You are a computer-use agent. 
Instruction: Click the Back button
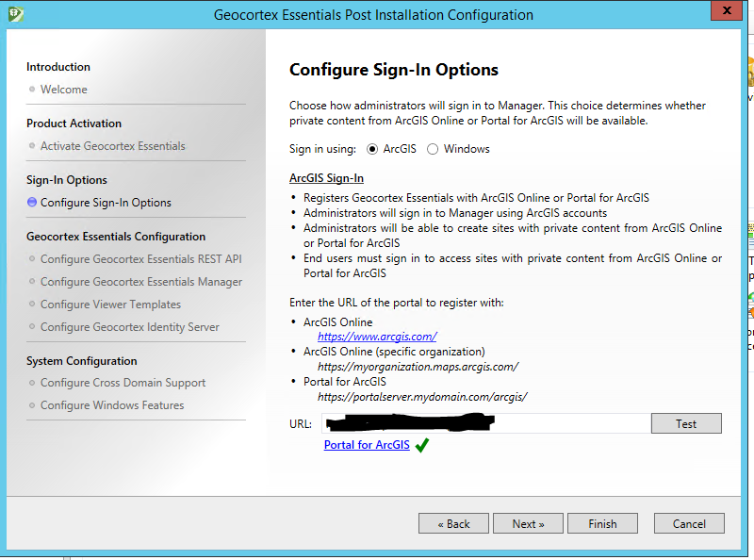click(x=453, y=523)
